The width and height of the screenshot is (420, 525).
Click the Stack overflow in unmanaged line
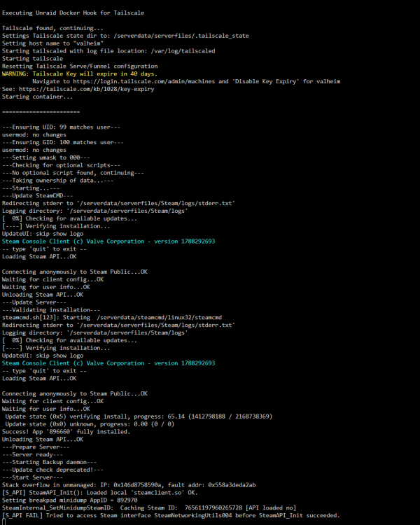(129, 485)
